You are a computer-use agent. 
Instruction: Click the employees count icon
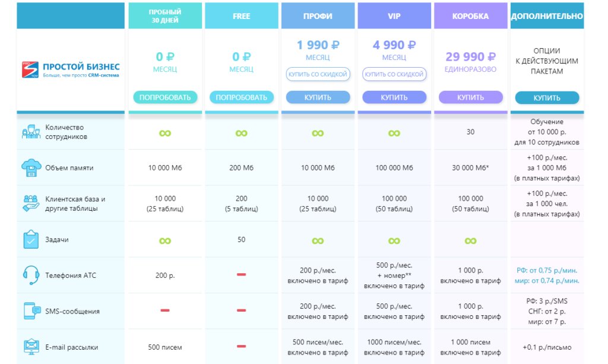30,132
